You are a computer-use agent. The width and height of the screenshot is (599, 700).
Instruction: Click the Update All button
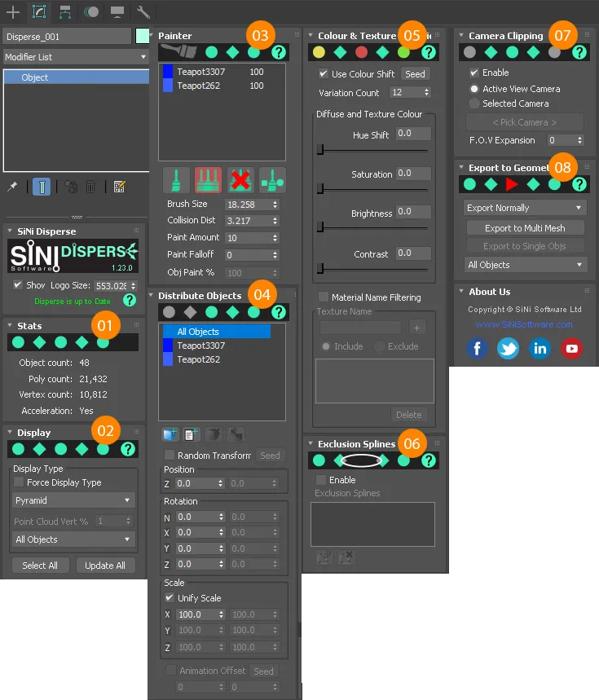(x=105, y=566)
